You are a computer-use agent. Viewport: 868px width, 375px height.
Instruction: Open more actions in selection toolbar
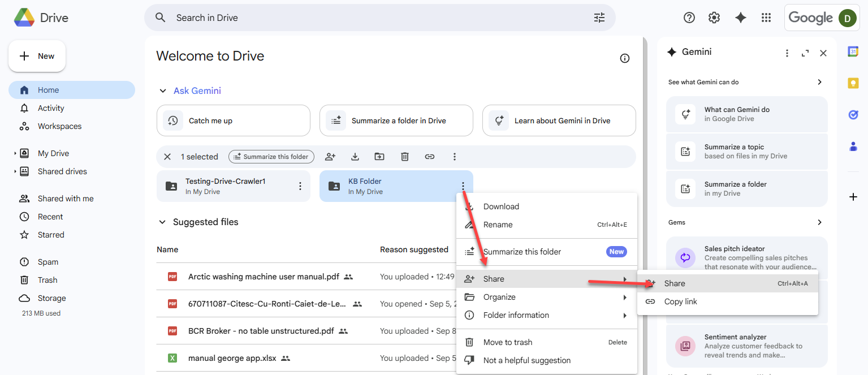click(455, 157)
